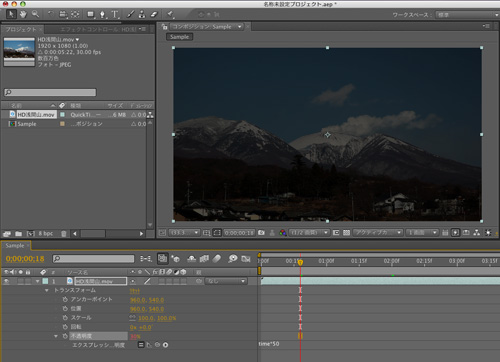Enable expression equals-sign toggle

click(141, 345)
